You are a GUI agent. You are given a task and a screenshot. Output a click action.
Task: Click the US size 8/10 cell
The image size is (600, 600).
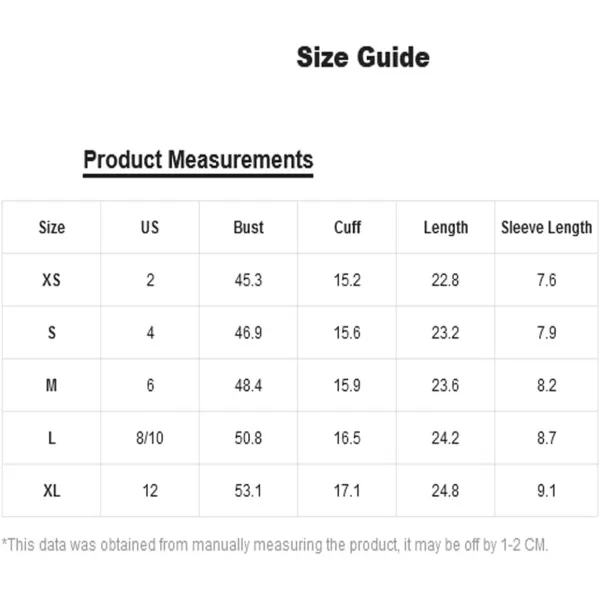150,438
